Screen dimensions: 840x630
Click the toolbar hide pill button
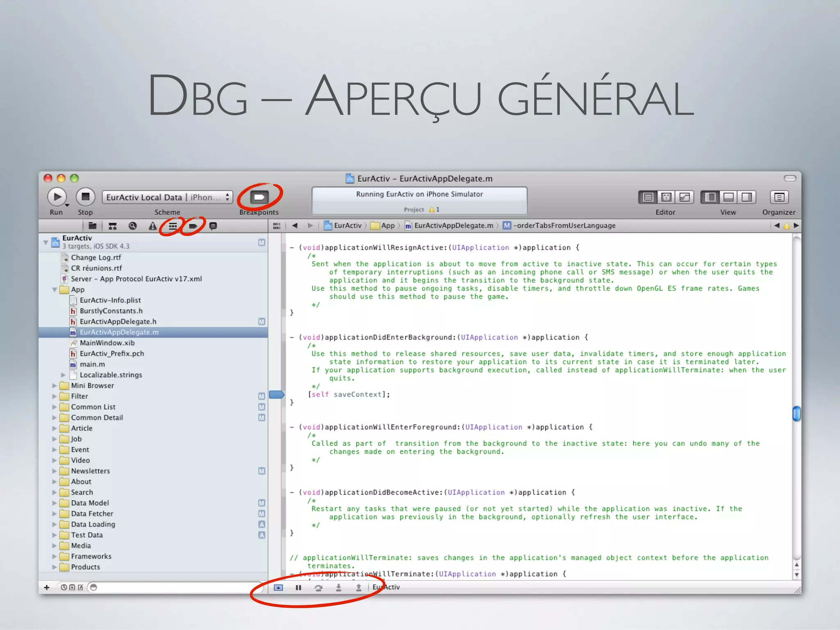click(790, 178)
